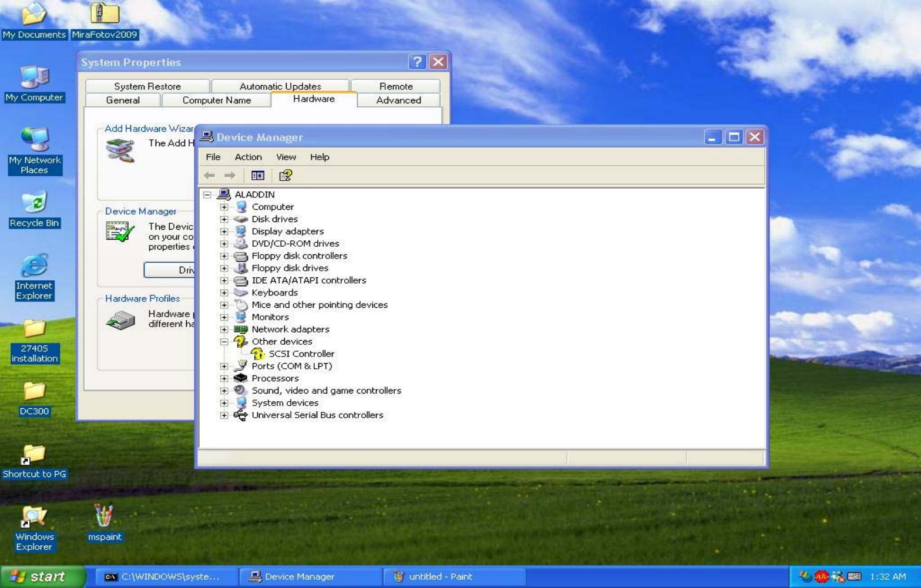
Task: Open the My Computer desktop icon
Action: [x=34, y=84]
